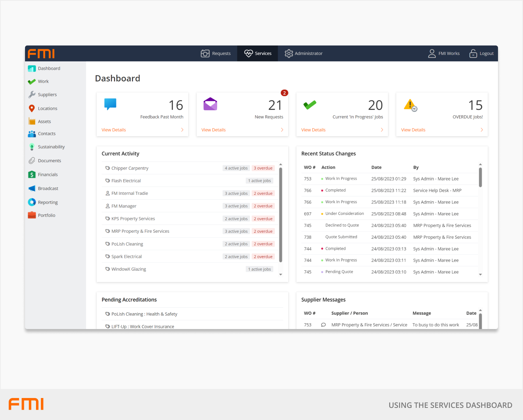Click the New Requests envelope icon
Screen dimensions: 523x420
point(210,104)
